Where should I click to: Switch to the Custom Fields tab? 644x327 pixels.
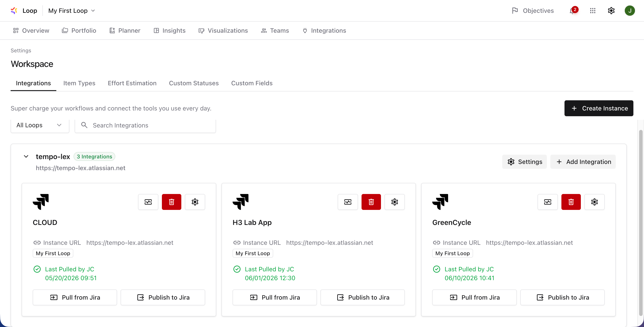click(x=252, y=83)
